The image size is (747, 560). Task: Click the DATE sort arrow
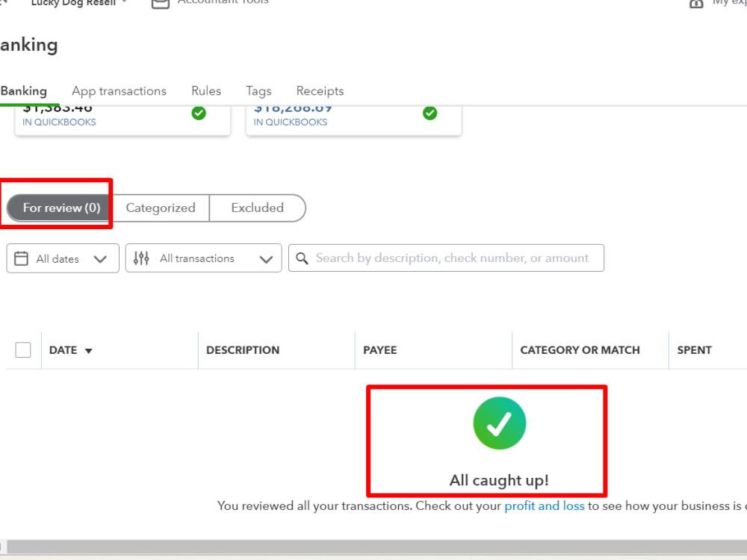click(89, 351)
